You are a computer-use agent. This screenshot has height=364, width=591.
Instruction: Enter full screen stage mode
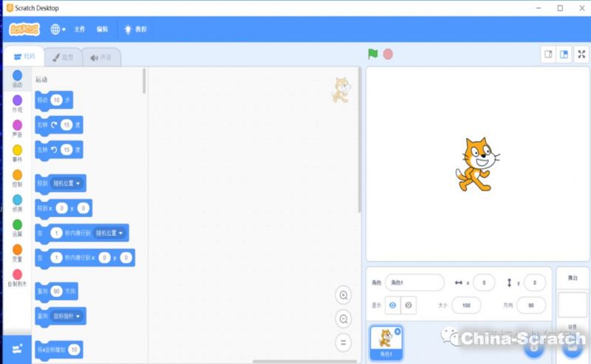(x=581, y=54)
